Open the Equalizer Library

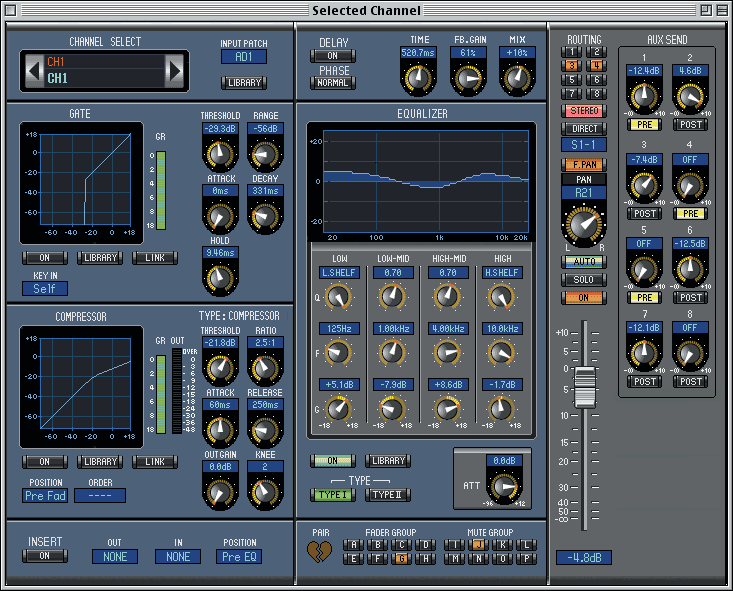[387, 461]
